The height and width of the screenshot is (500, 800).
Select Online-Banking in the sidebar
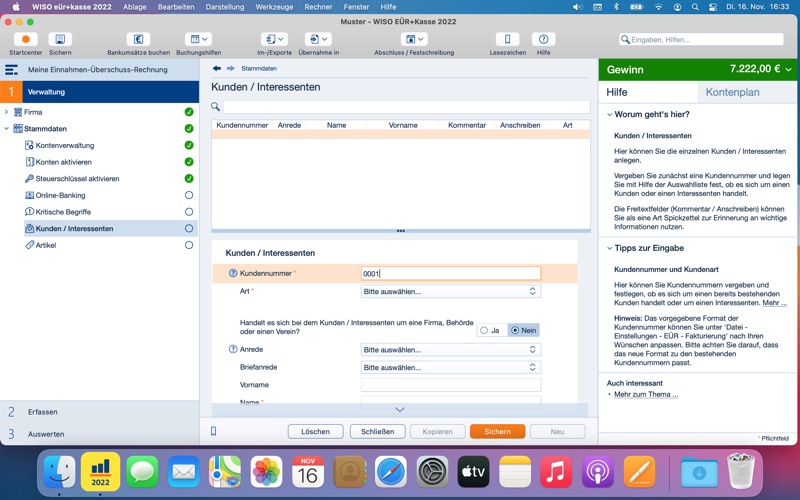(60, 195)
